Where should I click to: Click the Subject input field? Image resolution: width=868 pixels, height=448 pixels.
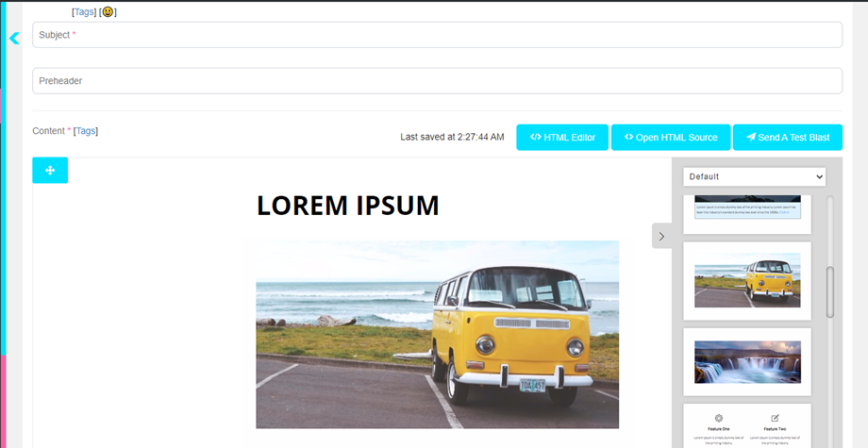click(438, 35)
